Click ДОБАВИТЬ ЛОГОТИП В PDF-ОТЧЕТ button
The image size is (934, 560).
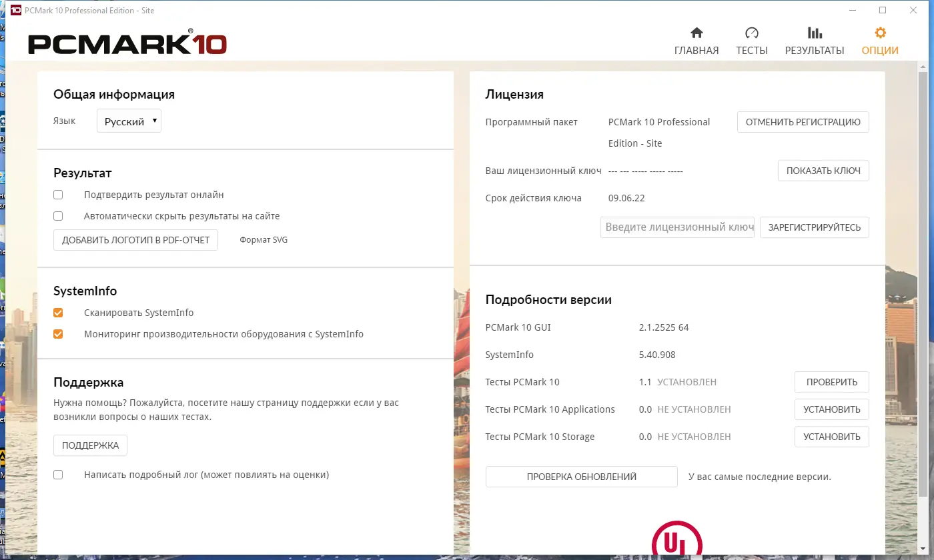(x=135, y=240)
